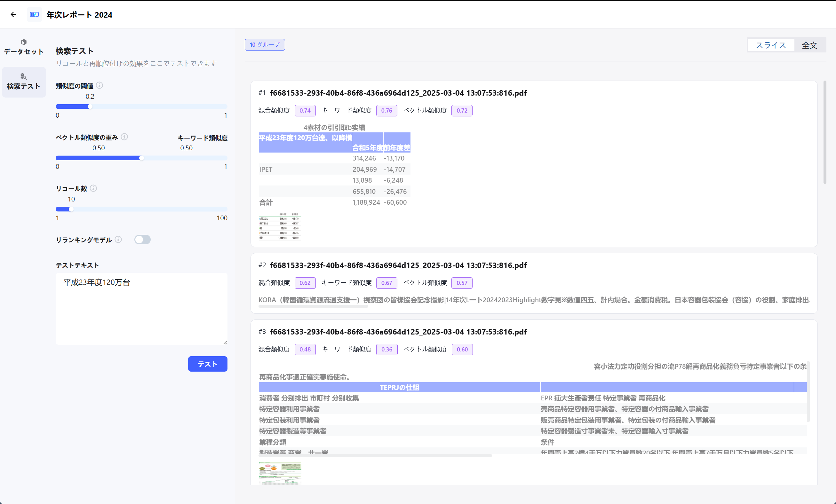Viewport: 836px width, 504px height.
Task: Switch to the 全文 tab
Action: [809, 45]
